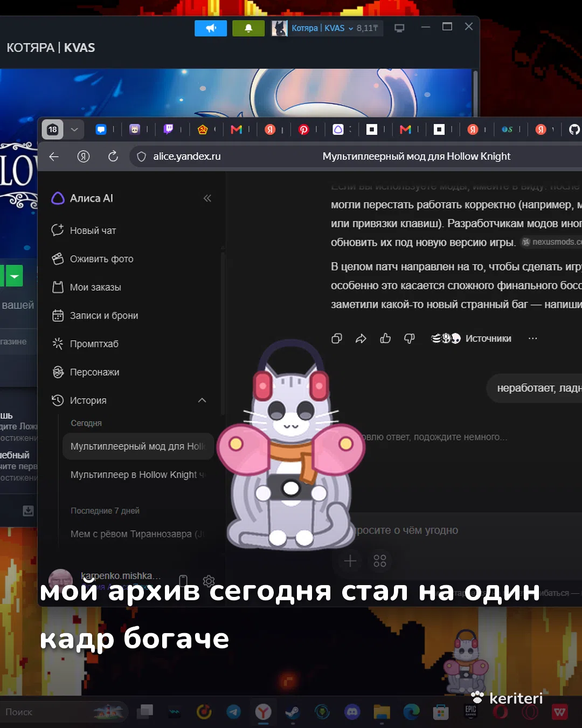Click the Сегодня history label
Viewport: 582px width, 728px height.
(86, 423)
